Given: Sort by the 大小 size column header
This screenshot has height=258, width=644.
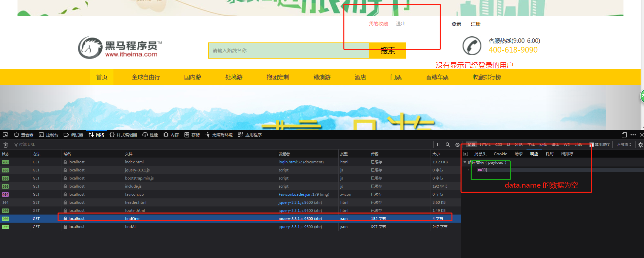Looking at the screenshot, I should [445, 154].
